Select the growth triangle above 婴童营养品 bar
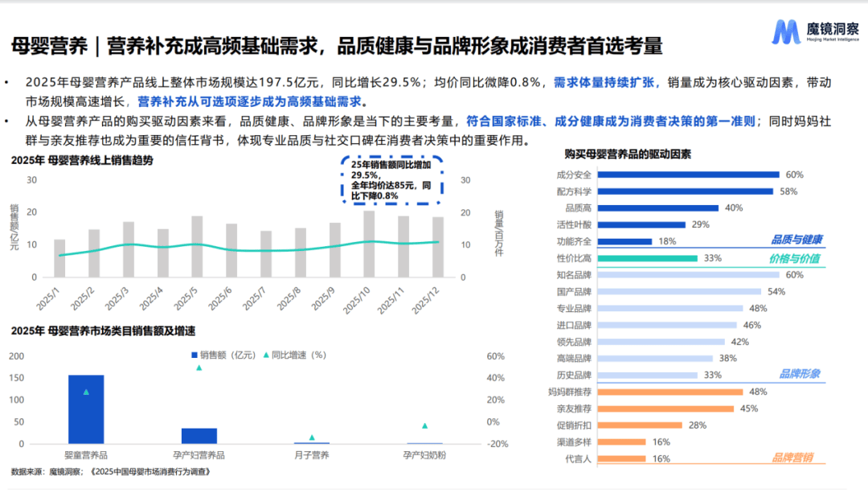The image size is (868, 493). [86, 392]
